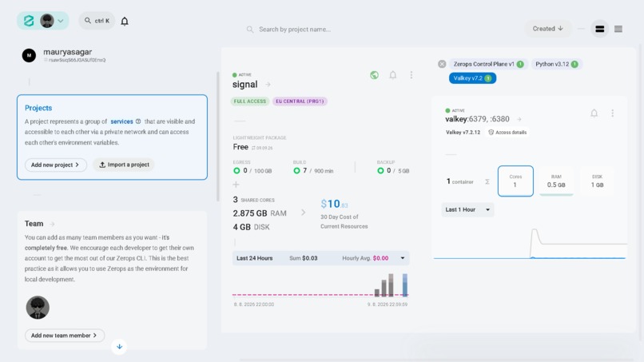Viewport: 644px width, 362px height.
Task: Click Add new project button
Action: [x=55, y=165]
